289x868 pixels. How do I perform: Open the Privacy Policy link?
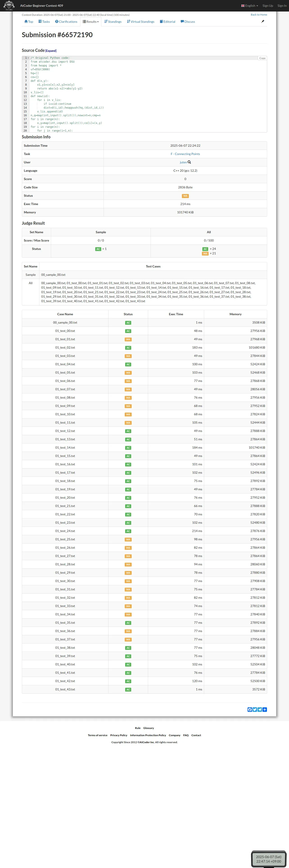coord(119,735)
